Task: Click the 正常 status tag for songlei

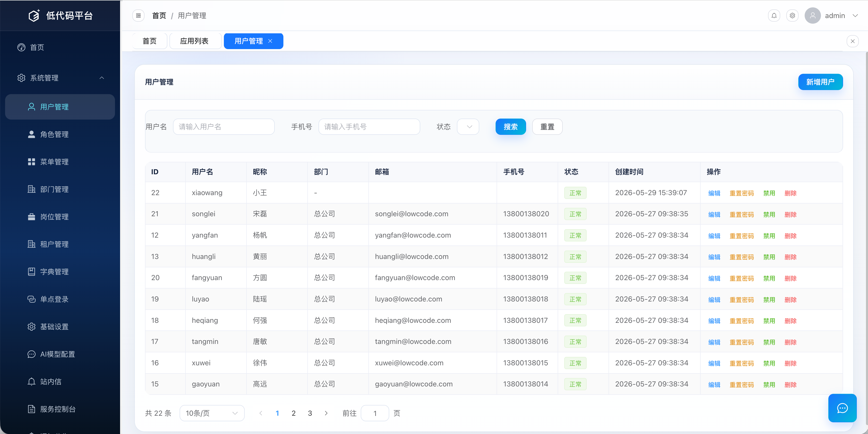Action: coord(575,214)
